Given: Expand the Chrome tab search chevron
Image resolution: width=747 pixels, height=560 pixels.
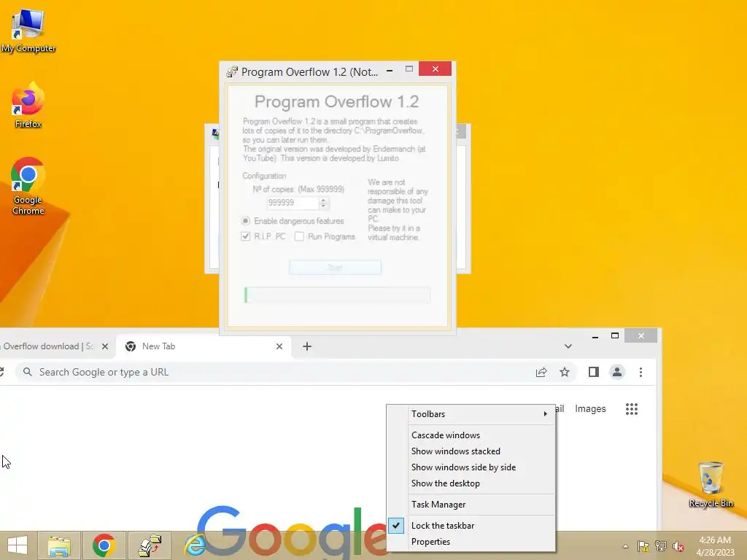Looking at the screenshot, I should click(x=568, y=346).
